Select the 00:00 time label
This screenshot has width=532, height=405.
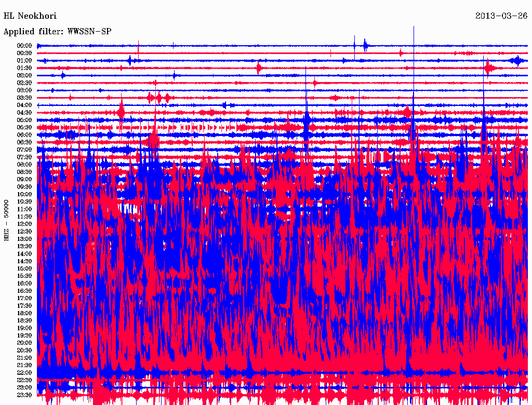tap(24, 46)
